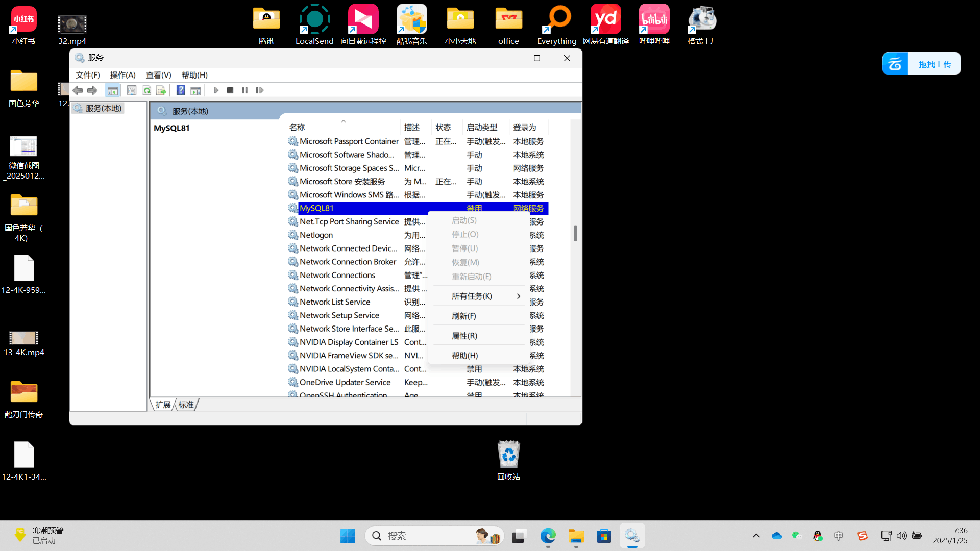Image resolution: width=980 pixels, height=551 pixels.
Task: Select 服务(本地) in the left tree
Action: pos(103,108)
